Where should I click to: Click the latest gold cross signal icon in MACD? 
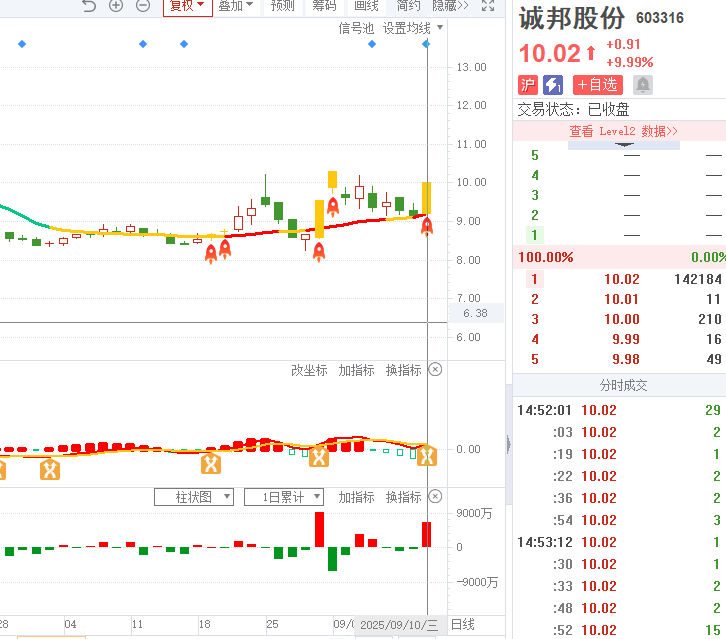(427, 456)
